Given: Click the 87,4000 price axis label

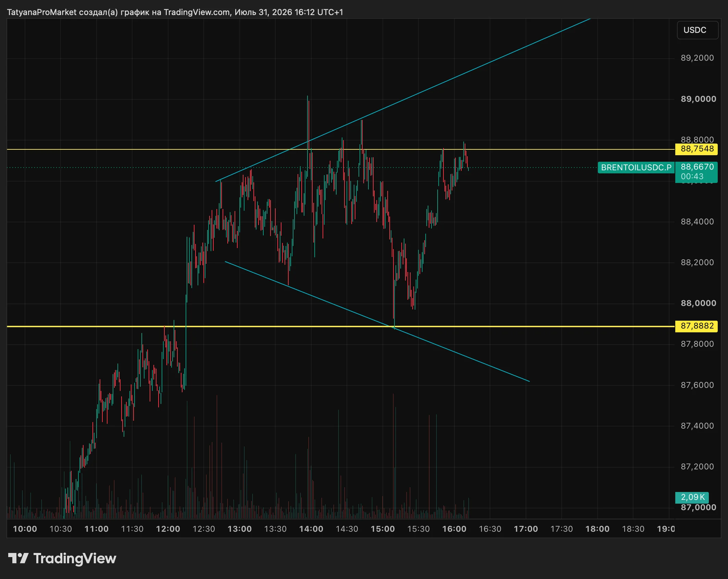Looking at the screenshot, I should [697, 426].
